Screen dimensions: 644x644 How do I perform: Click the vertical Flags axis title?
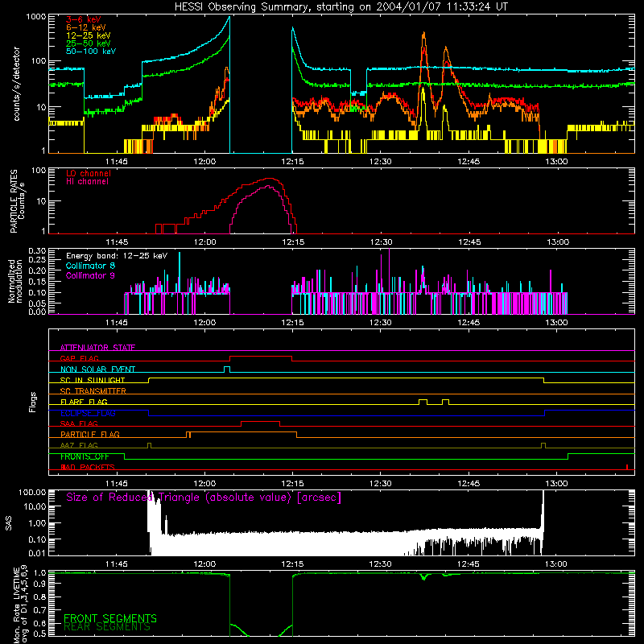[33, 402]
